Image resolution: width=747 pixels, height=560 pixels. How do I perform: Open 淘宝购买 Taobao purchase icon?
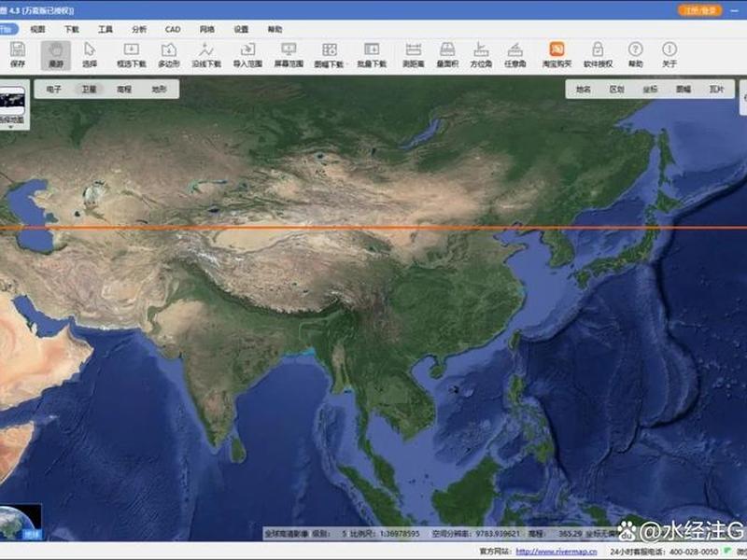click(557, 54)
